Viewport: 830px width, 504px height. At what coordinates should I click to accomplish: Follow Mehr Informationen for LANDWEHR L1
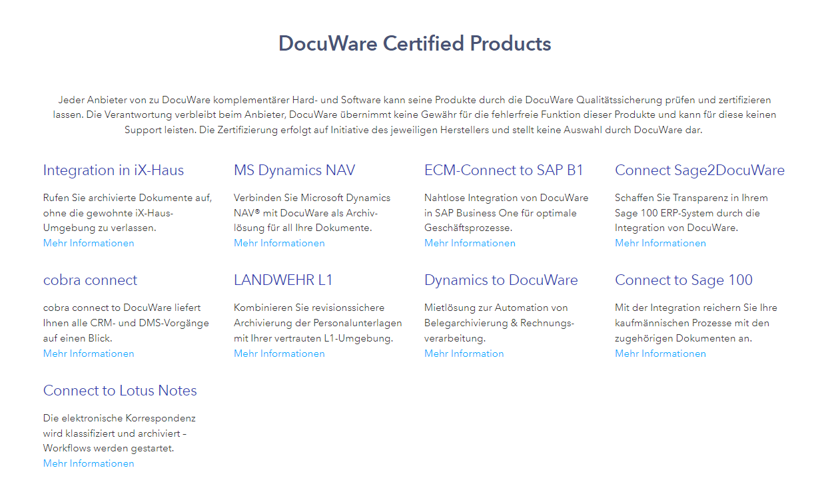click(x=279, y=354)
